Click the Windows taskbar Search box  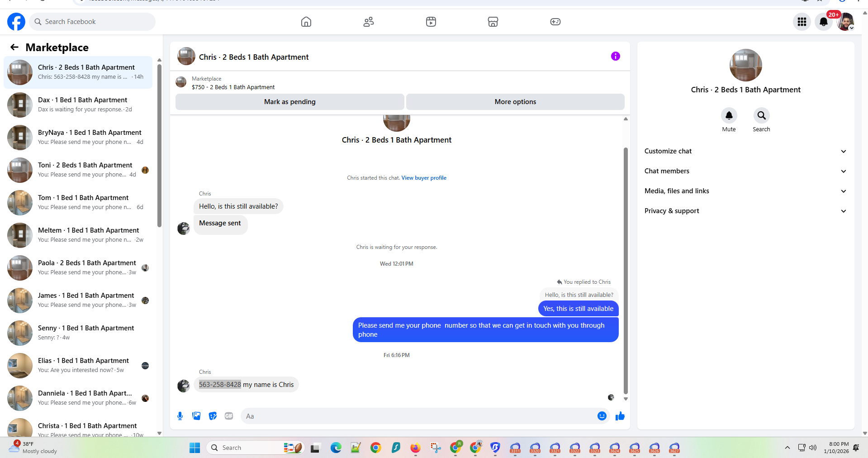point(256,448)
